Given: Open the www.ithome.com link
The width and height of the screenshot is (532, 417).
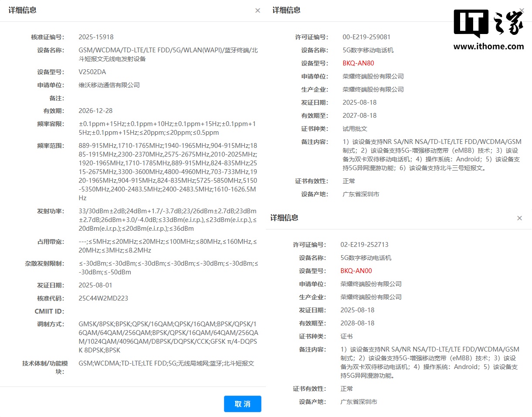Looking at the screenshot, I should (x=488, y=46).
